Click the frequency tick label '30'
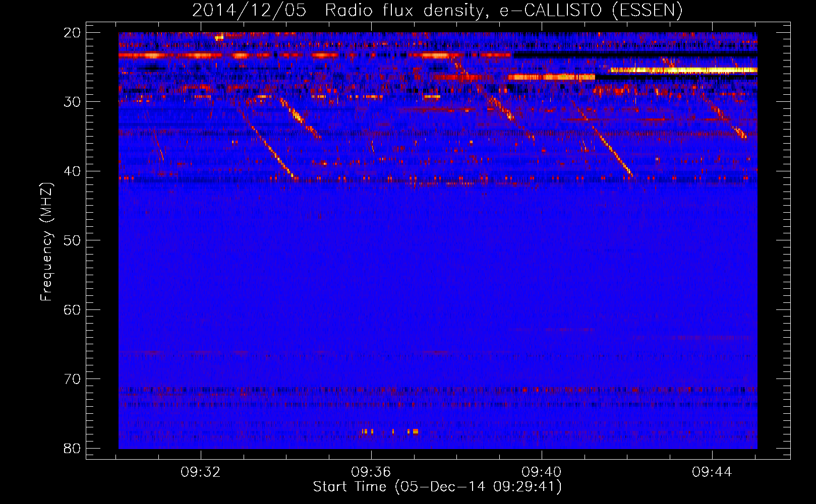 pyautogui.click(x=73, y=102)
